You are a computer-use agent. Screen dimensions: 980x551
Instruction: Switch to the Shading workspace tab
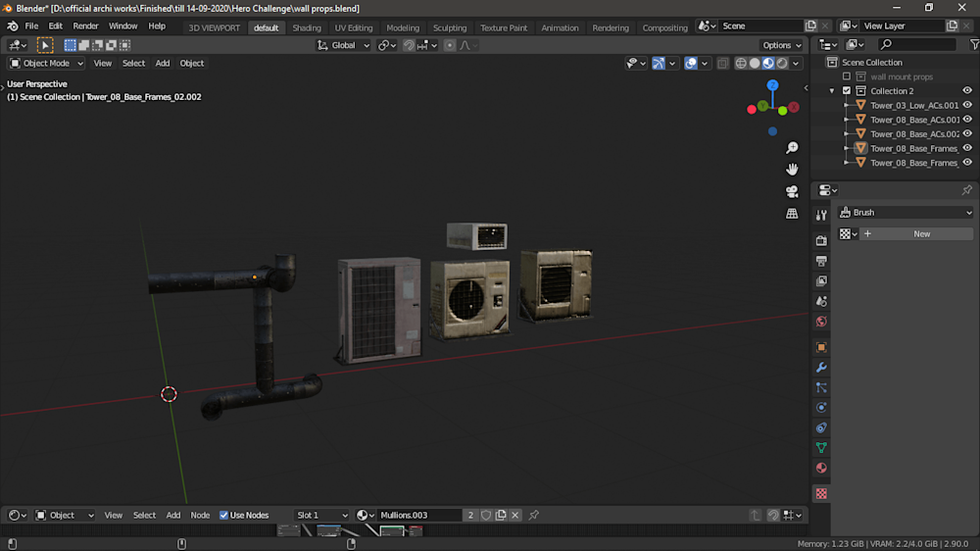[307, 27]
